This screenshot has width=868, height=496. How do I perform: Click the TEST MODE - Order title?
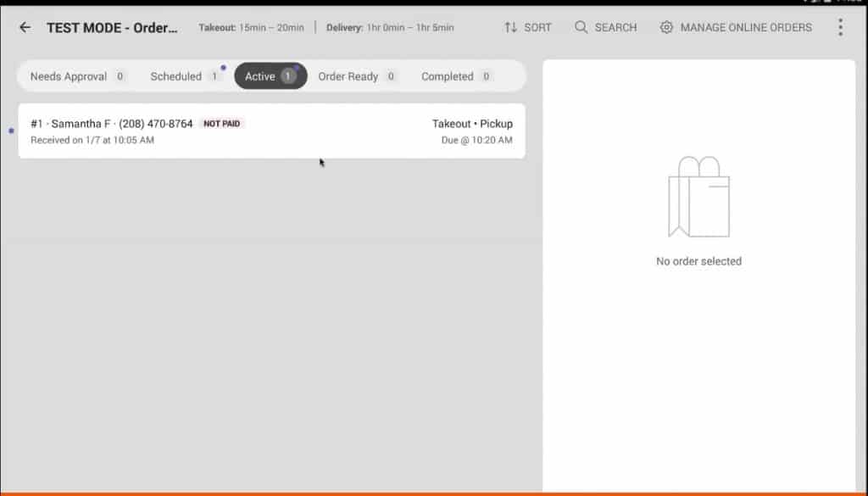click(x=112, y=27)
